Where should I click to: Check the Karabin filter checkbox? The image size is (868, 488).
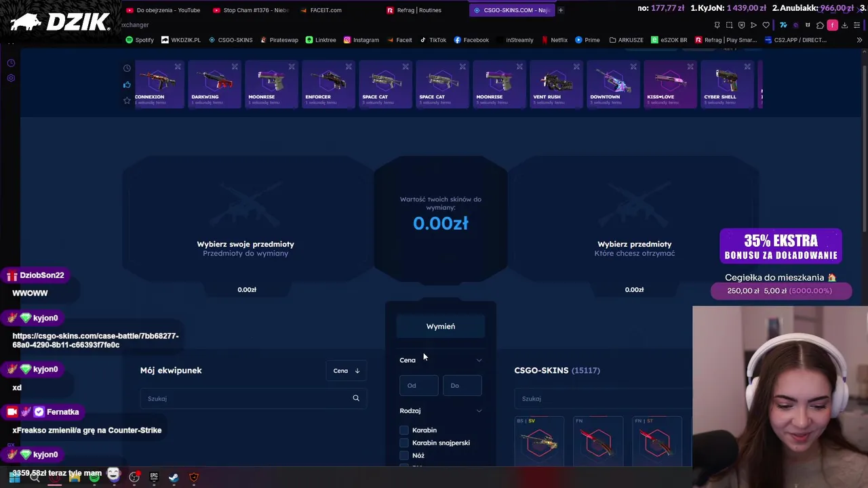point(404,430)
